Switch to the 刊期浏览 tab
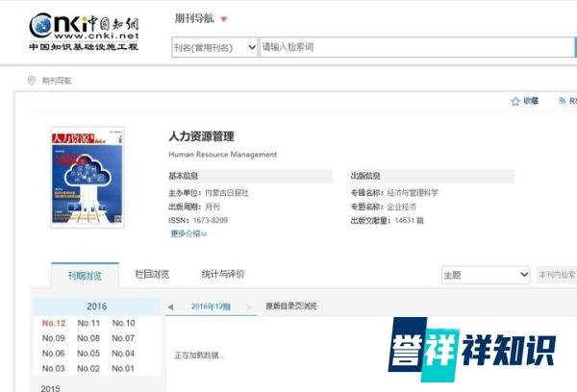The height and width of the screenshot is (392, 577). pos(85,275)
